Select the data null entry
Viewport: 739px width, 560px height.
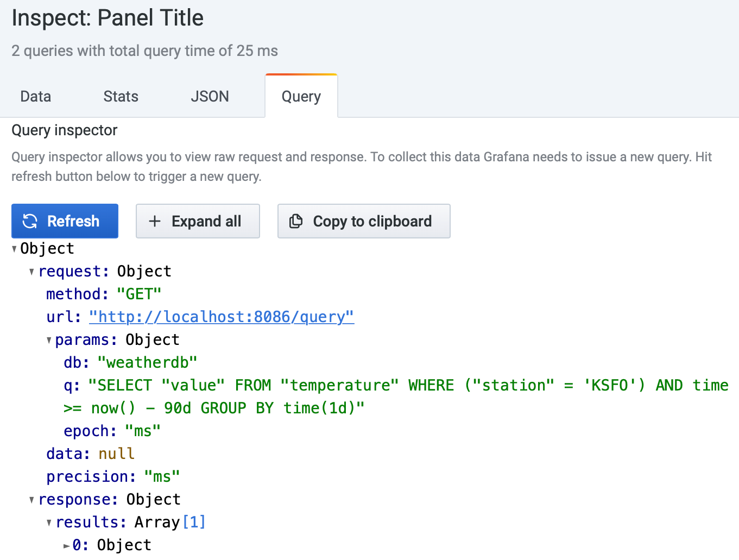[116, 454]
